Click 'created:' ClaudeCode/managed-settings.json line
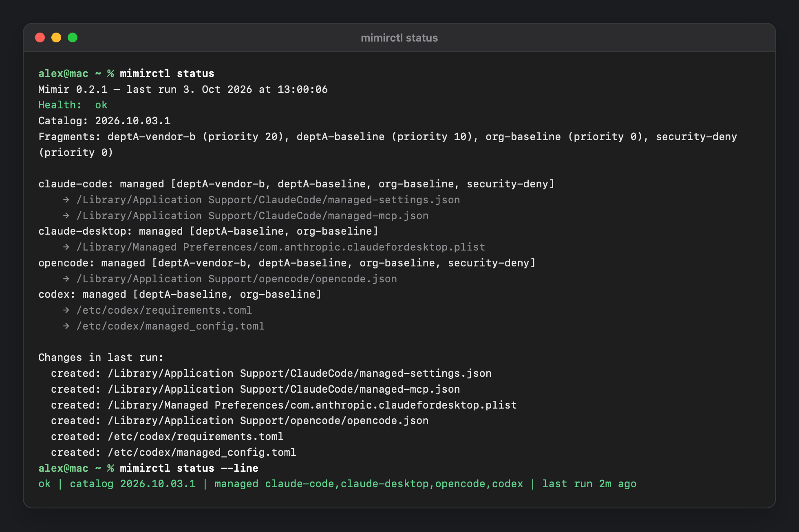 pyautogui.click(x=271, y=373)
